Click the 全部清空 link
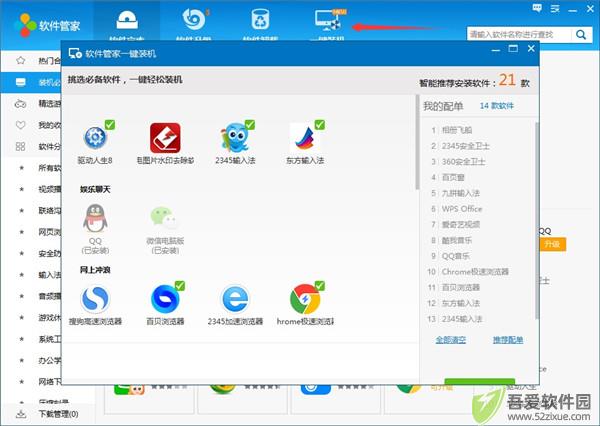 [x=450, y=340]
